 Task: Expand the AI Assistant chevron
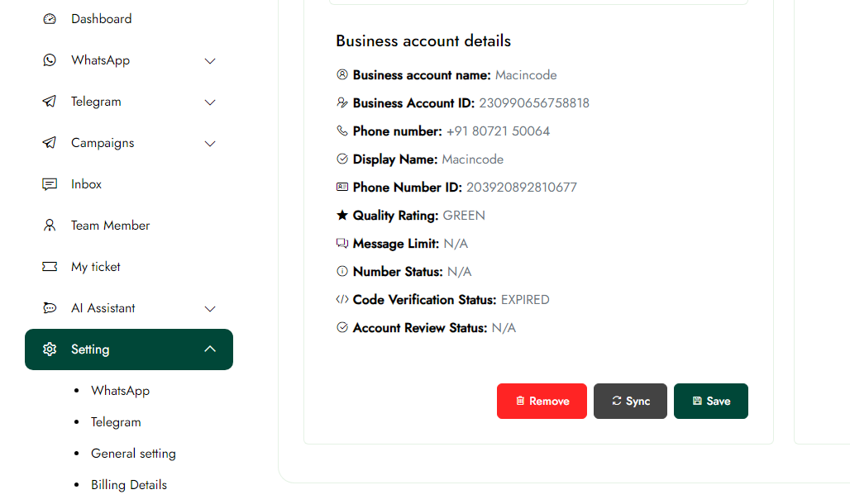coord(210,309)
